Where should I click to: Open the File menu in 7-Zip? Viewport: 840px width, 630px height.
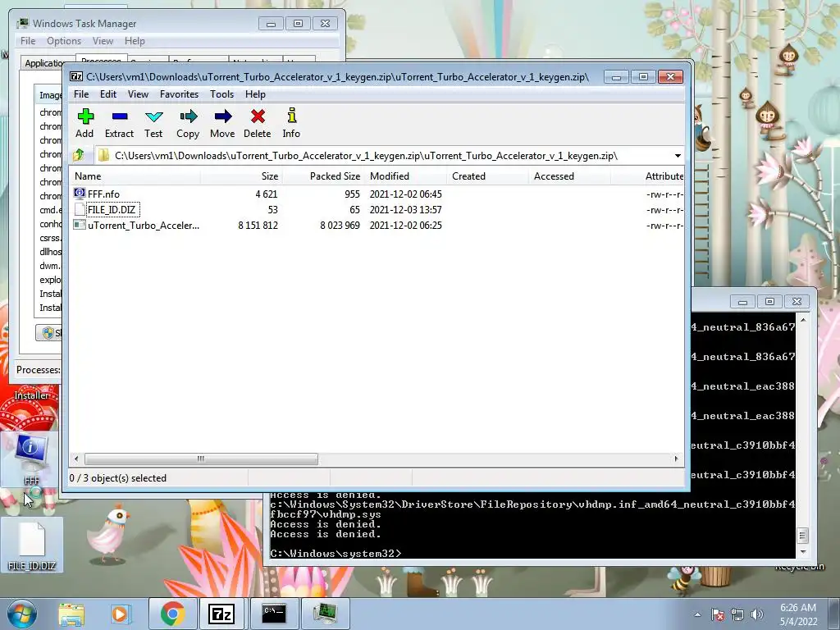tap(81, 94)
